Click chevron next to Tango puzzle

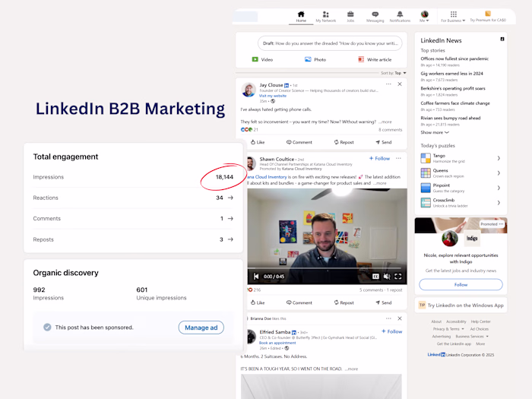[x=499, y=158]
